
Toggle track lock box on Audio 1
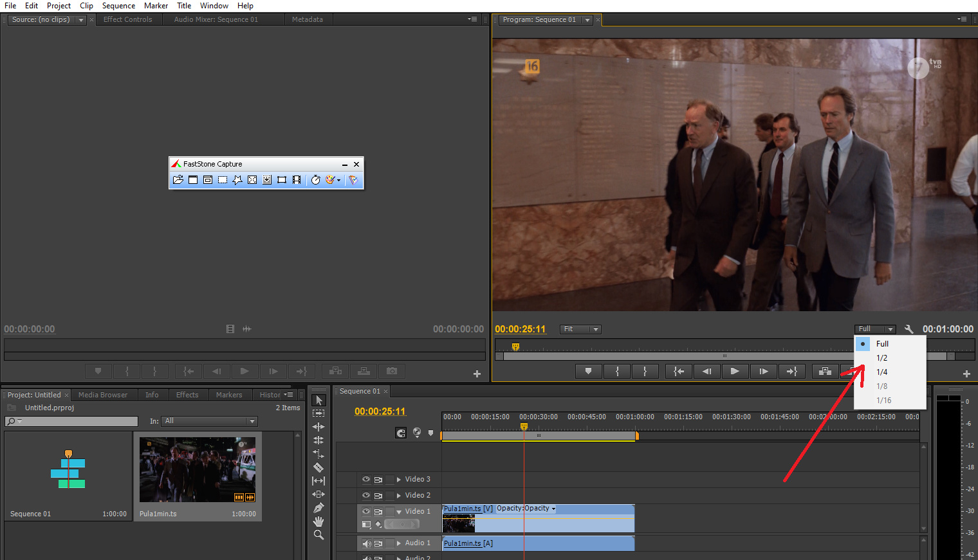pos(390,543)
